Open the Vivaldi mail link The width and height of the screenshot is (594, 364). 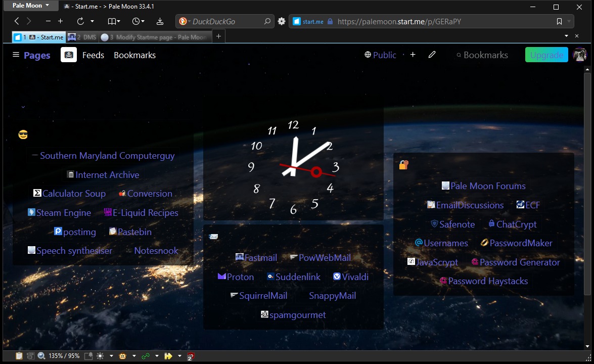tap(351, 277)
